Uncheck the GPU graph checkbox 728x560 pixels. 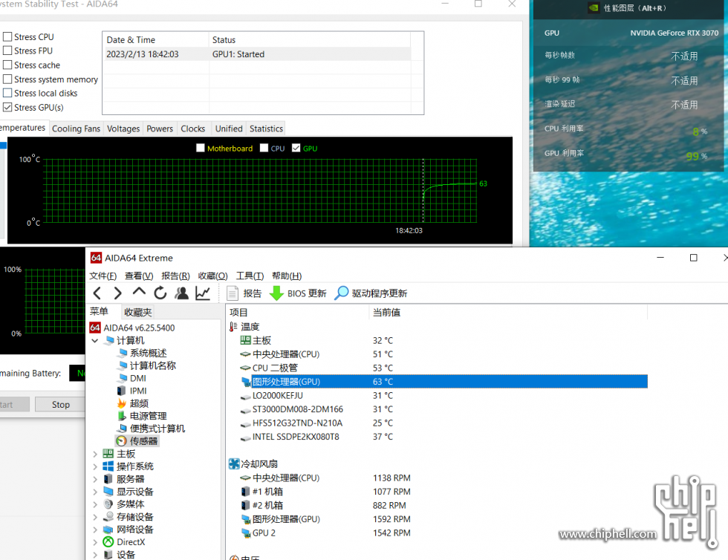[296, 148]
